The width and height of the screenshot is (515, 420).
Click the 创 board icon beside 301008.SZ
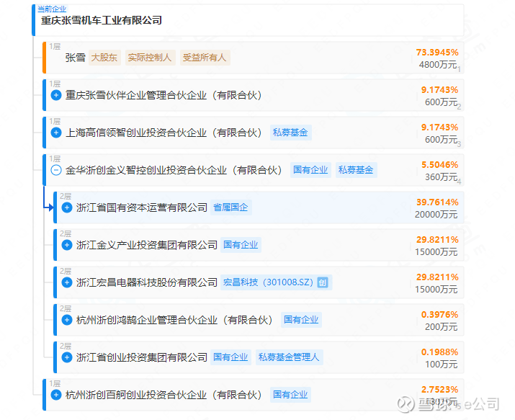point(323,282)
